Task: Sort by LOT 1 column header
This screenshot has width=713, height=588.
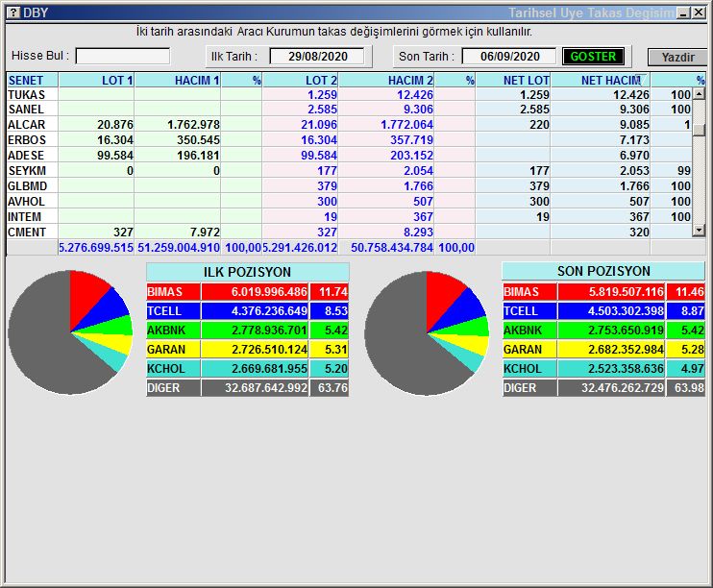Action: click(96, 80)
